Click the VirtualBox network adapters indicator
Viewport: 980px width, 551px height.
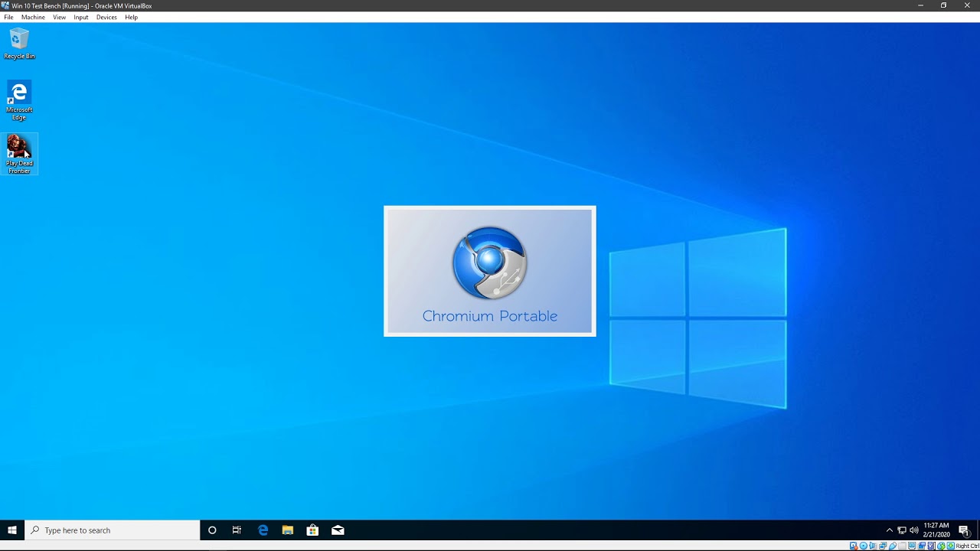883,546
